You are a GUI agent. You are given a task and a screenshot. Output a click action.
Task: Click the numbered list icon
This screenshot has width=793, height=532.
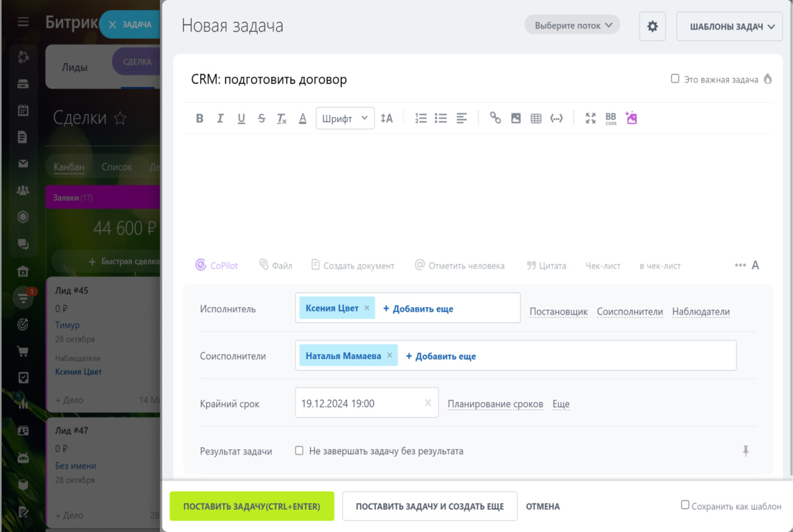(421, 118)
